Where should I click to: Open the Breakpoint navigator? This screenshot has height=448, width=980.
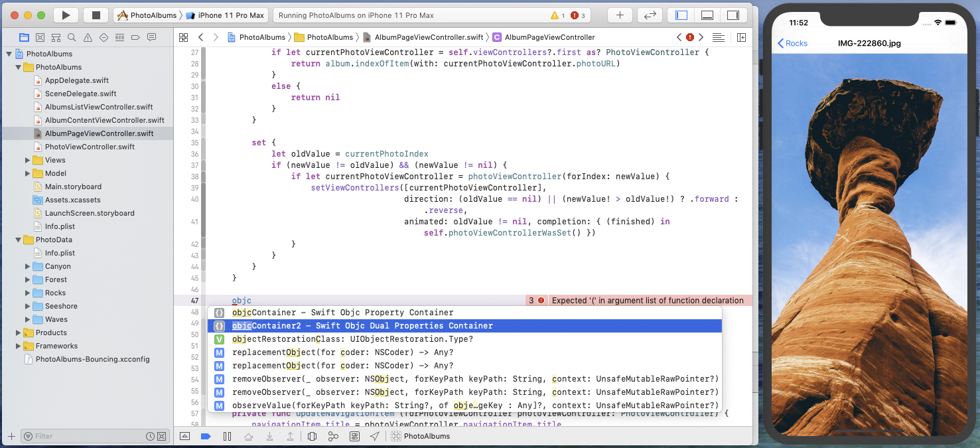[135, 37]
